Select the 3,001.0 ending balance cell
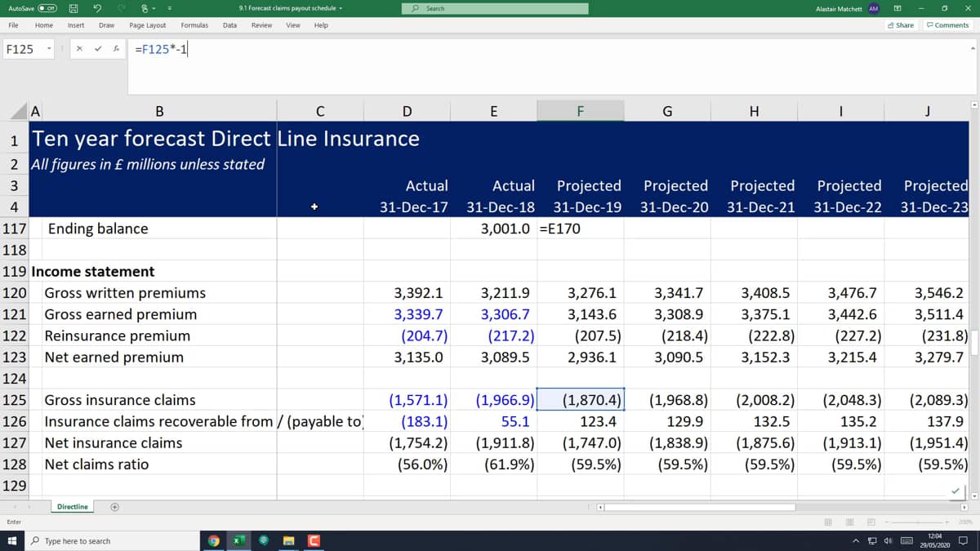Viewport: 980px width, 551px height. click(x=494, y=229)
